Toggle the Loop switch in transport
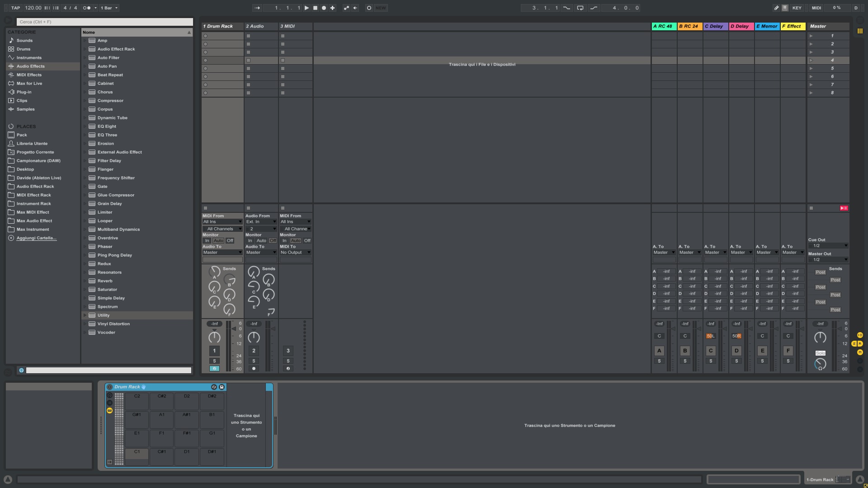 (580, 8)
